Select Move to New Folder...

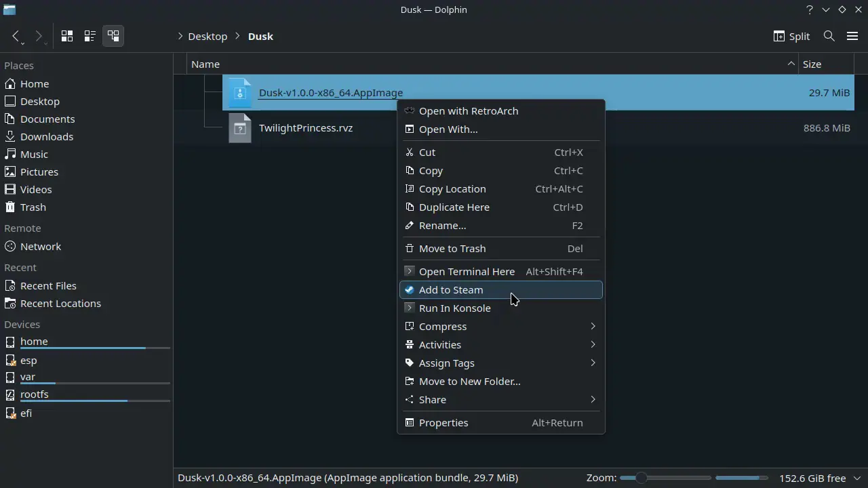point(501,381)
